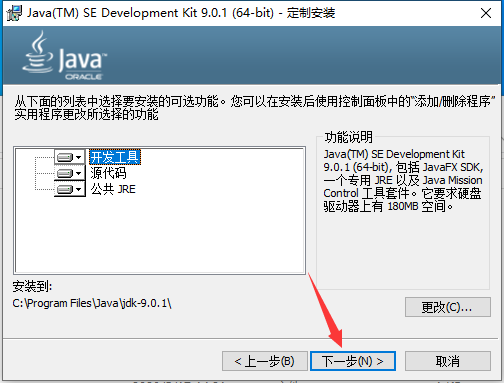Viewport: 504px width, 383px height.
Task: Click the drive icon beside 开发工具
Action: pyautogui.click(x=65, y=157)
